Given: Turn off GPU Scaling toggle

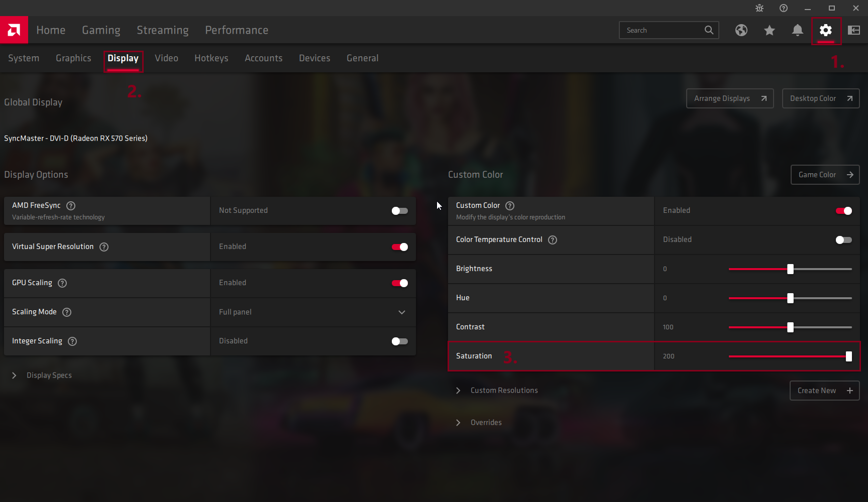Looking at the screenshot, I should [400, 283].
